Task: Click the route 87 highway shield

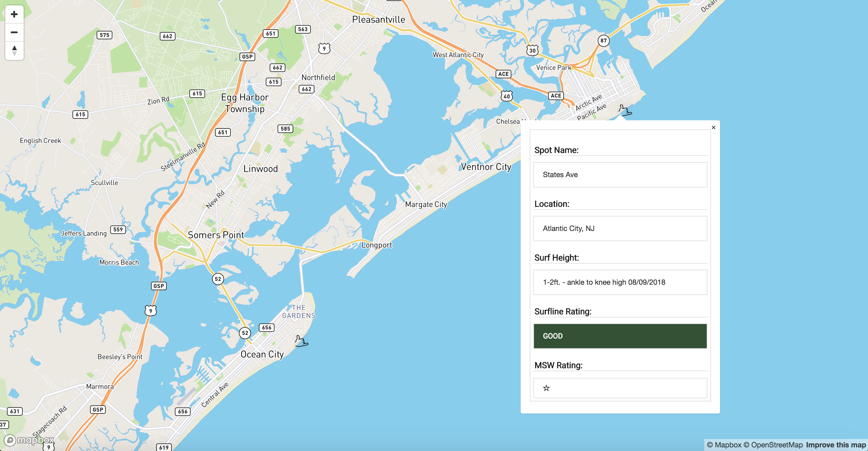Action: point(603,41)
